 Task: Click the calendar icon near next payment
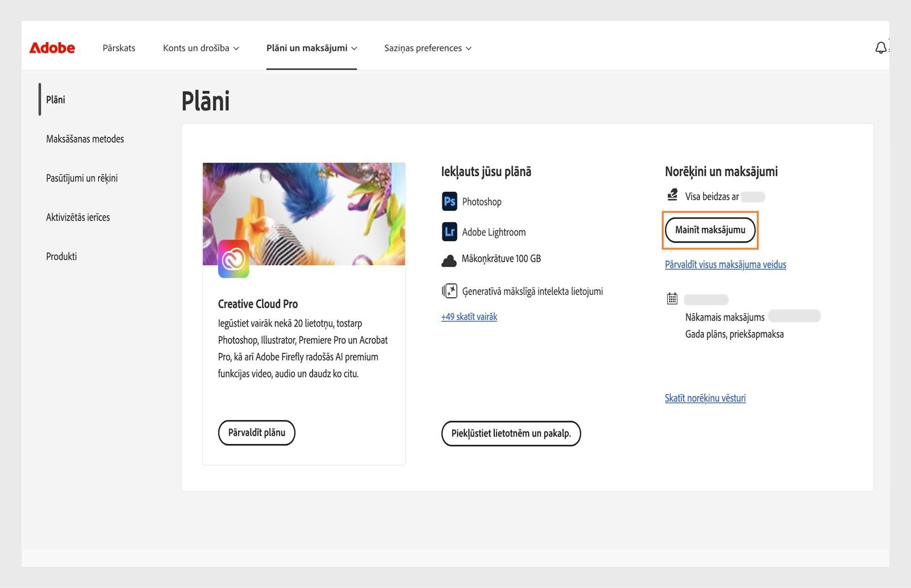(x=672, y=298)
